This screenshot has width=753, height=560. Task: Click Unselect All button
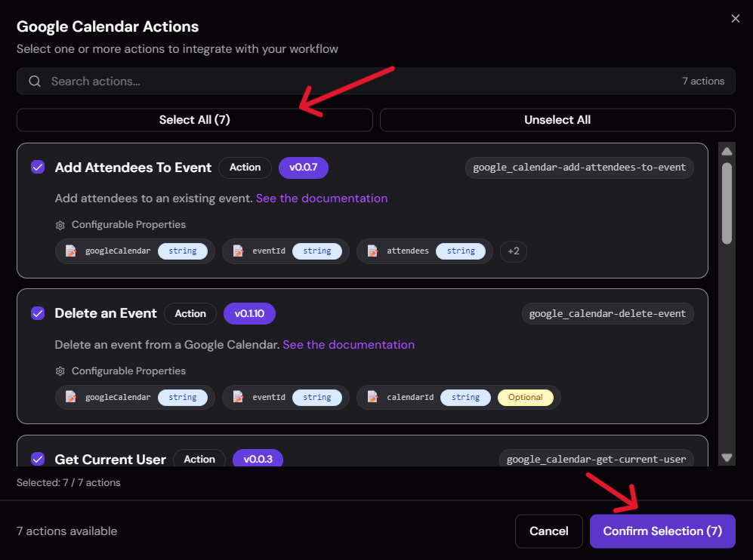tap(557, 120)
